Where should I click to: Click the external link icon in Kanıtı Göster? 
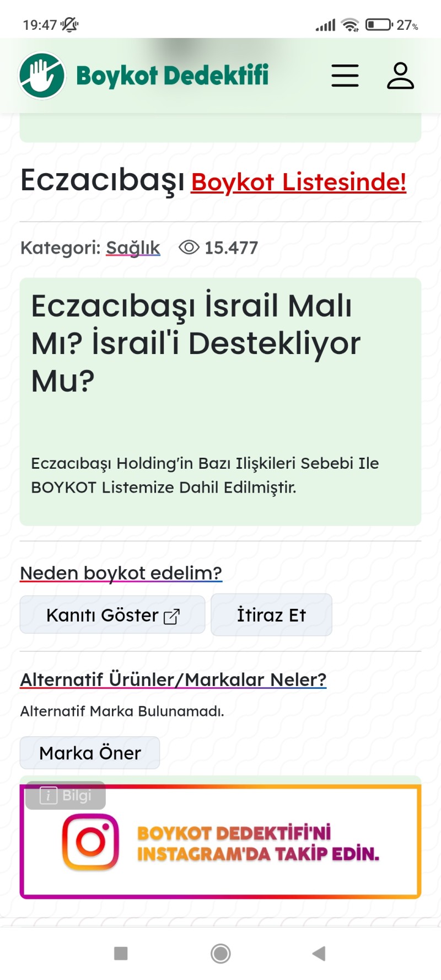[171, 617]
